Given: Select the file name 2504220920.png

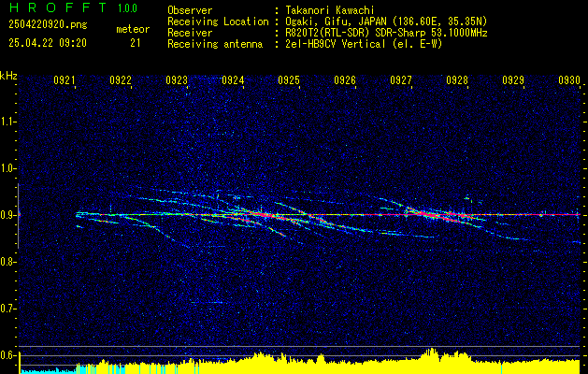Looking at the screenshot, I should [x=48, y=25].
